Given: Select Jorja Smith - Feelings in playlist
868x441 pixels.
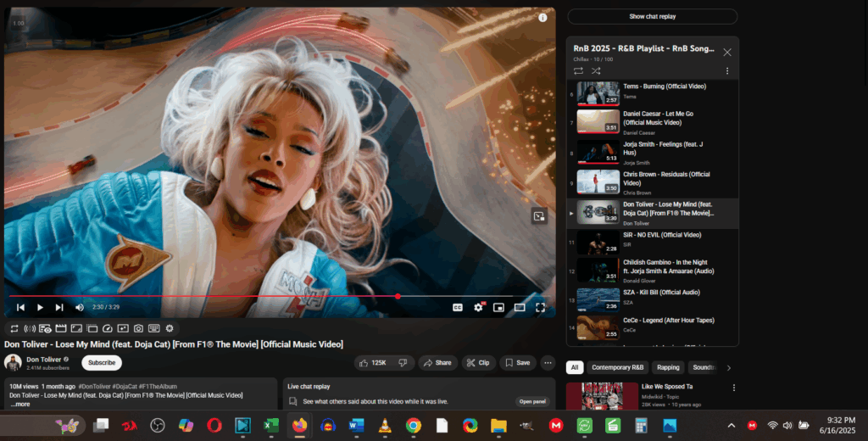Looking at the screenshot, I should (652, 153).
